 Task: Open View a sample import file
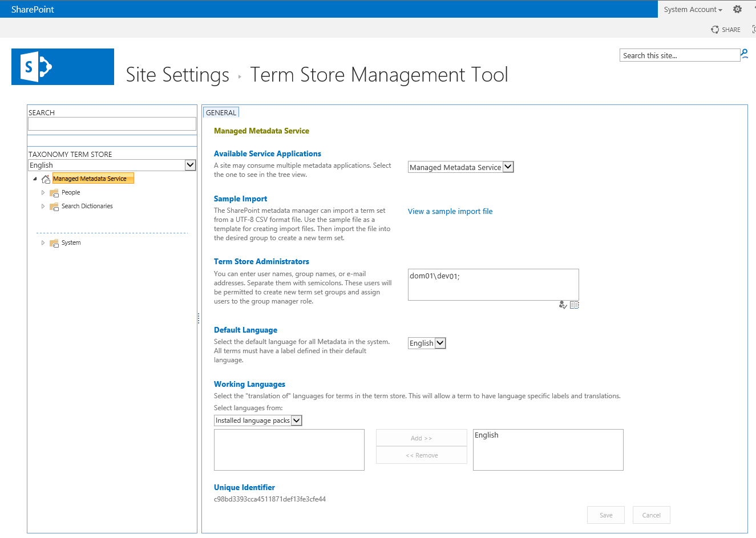coord(450,211)
